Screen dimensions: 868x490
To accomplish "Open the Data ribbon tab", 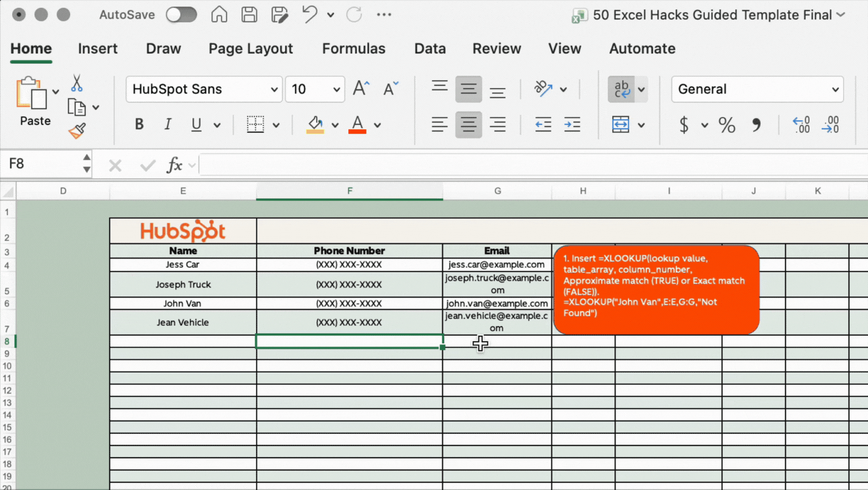I will [430, 49].
